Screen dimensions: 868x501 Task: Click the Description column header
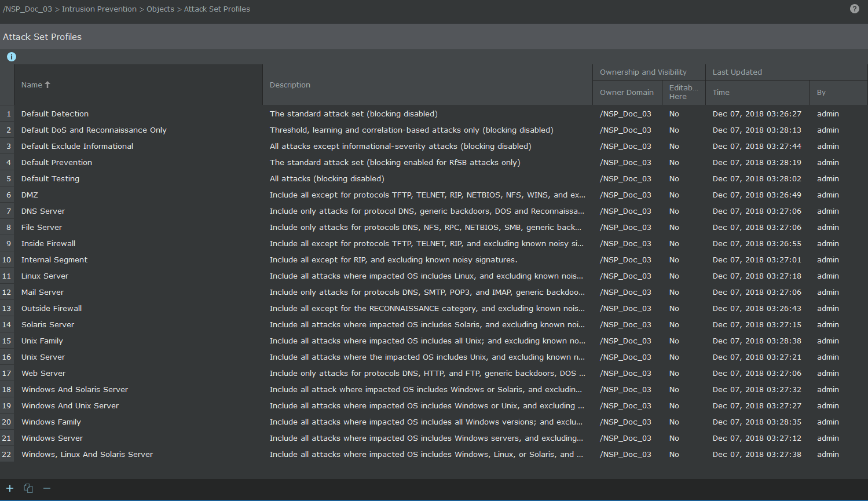point(427,85)
